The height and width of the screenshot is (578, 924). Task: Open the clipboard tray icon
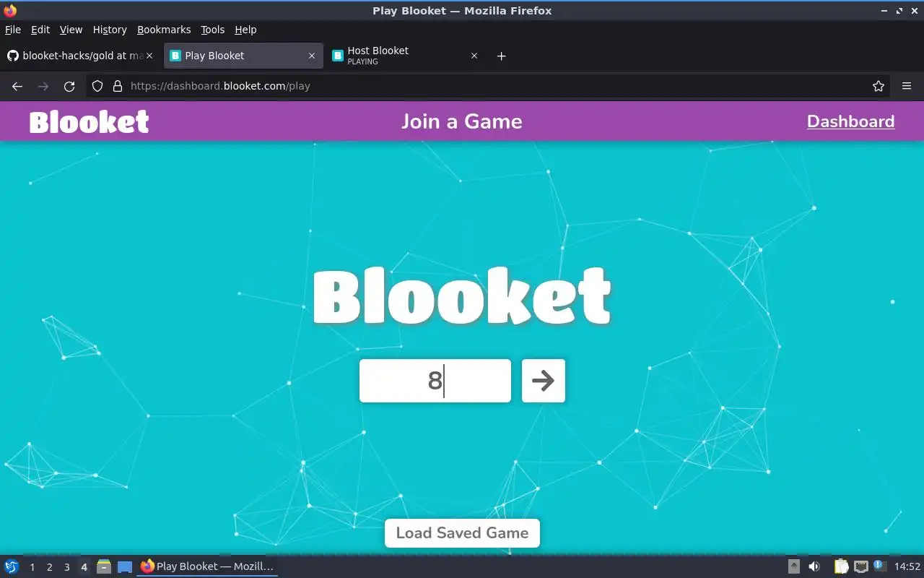[841, 566]
